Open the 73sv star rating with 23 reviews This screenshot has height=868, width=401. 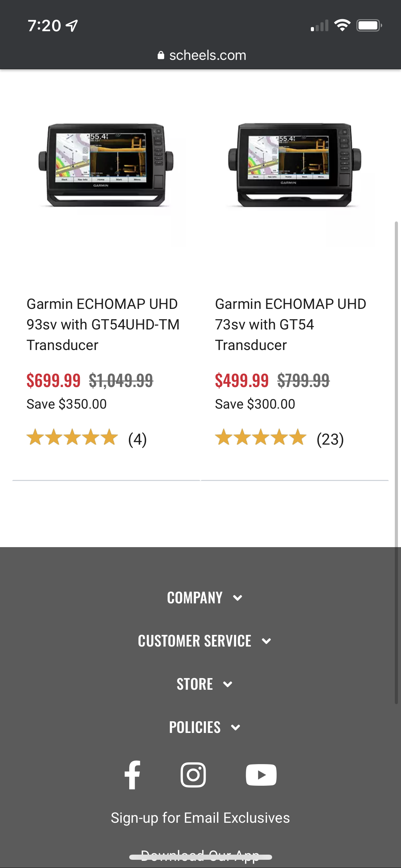point(279,438)
